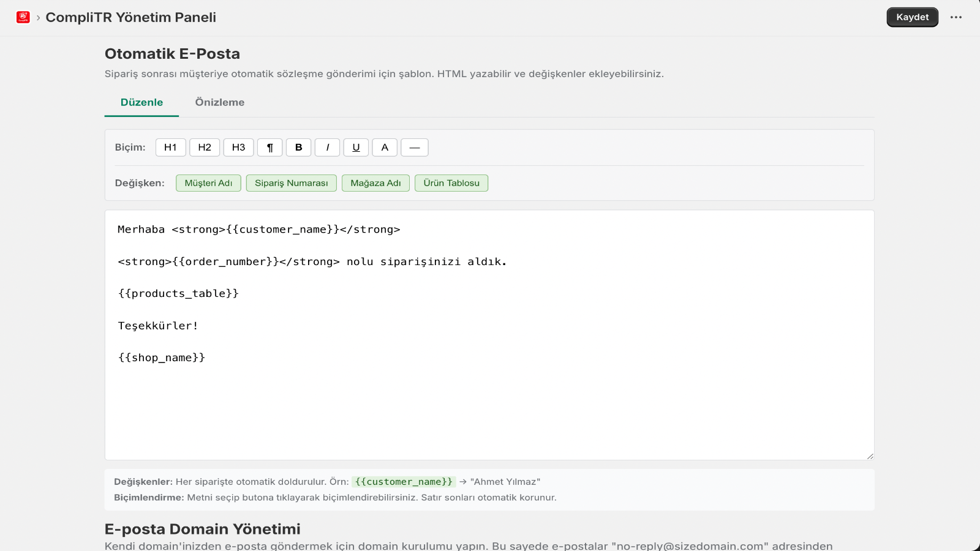Switch to the Önizleme tab
Screen dimensions: 980x551
click(219, 102)
